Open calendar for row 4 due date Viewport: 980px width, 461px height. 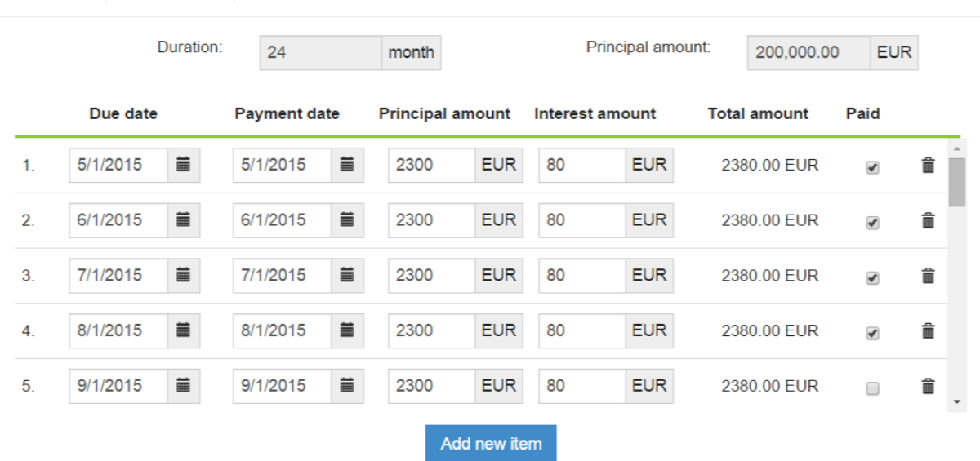pyautogui.click(x=184, y=331)
